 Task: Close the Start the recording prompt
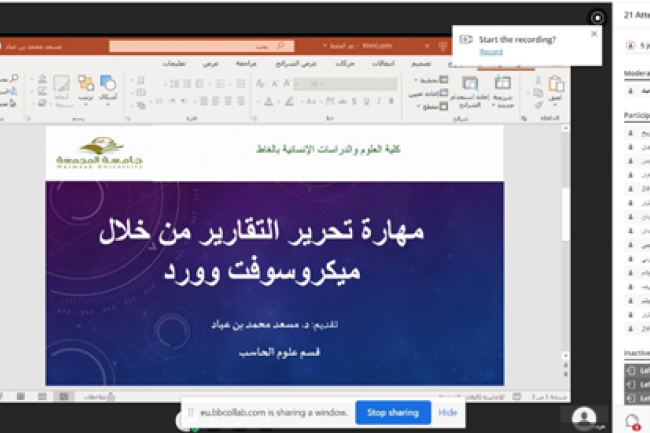[594, 34]
